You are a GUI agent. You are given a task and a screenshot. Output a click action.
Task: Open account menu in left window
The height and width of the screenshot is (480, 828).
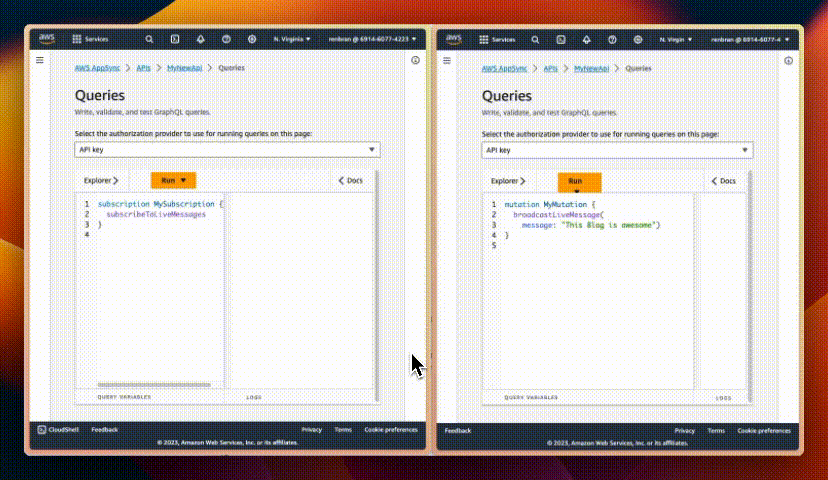click(x=372, y=39)
